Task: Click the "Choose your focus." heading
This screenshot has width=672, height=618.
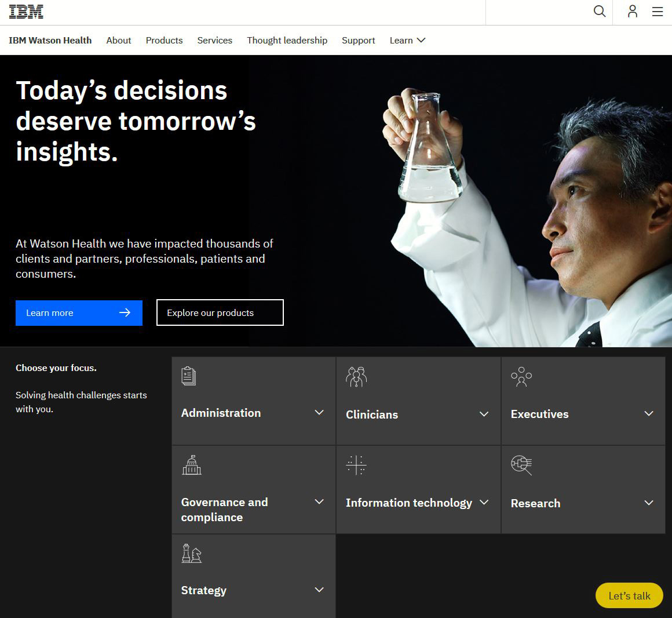Action: click(56, 368)
